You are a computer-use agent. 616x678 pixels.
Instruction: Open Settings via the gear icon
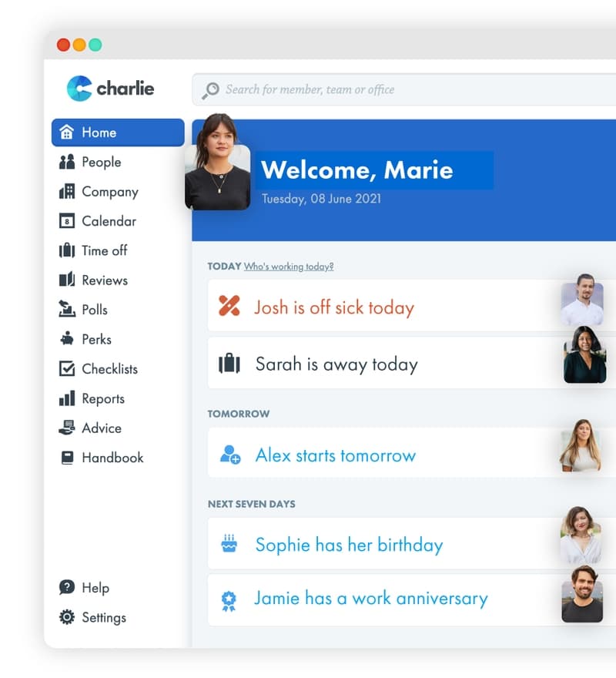click(68, 616)
